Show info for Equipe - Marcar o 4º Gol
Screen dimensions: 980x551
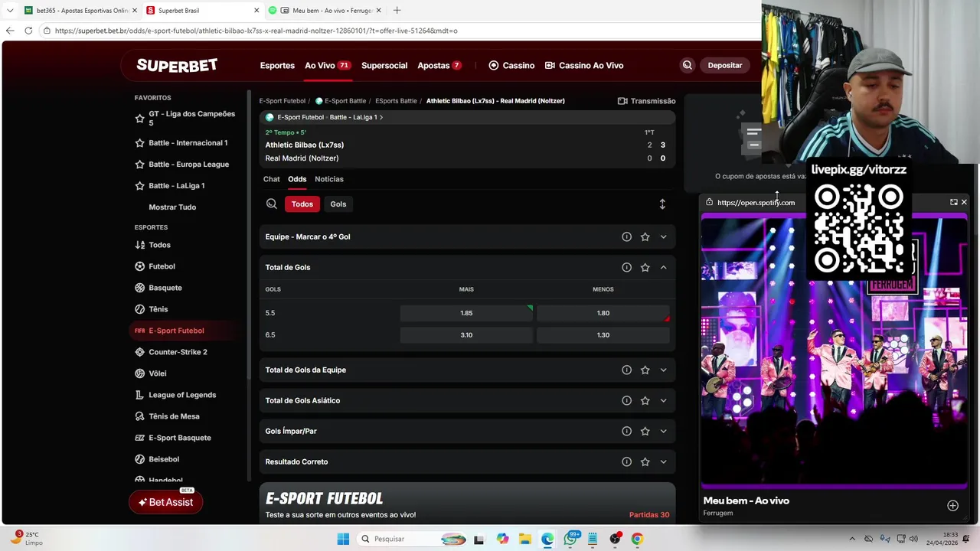[626, 237]
